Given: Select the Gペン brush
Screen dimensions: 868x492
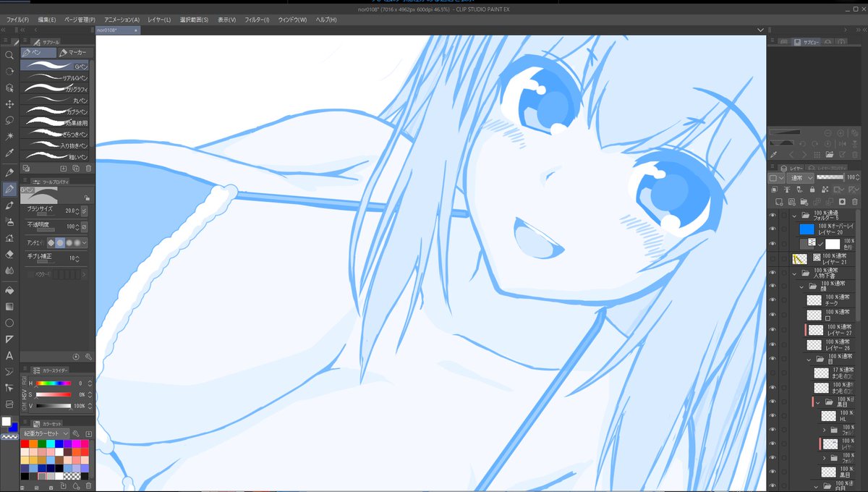Looking at the screenshot, I should coord(55,66).
